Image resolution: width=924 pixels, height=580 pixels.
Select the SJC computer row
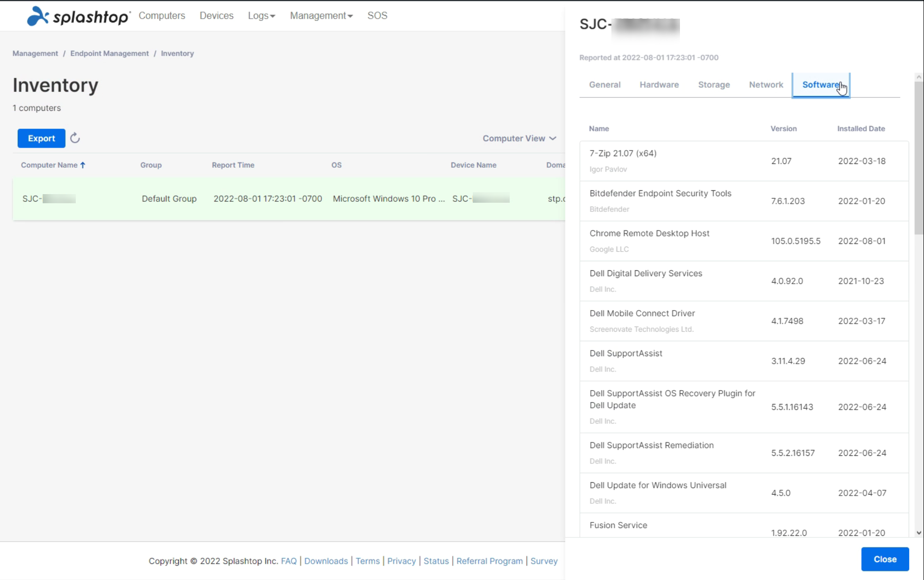coord(289,199)
